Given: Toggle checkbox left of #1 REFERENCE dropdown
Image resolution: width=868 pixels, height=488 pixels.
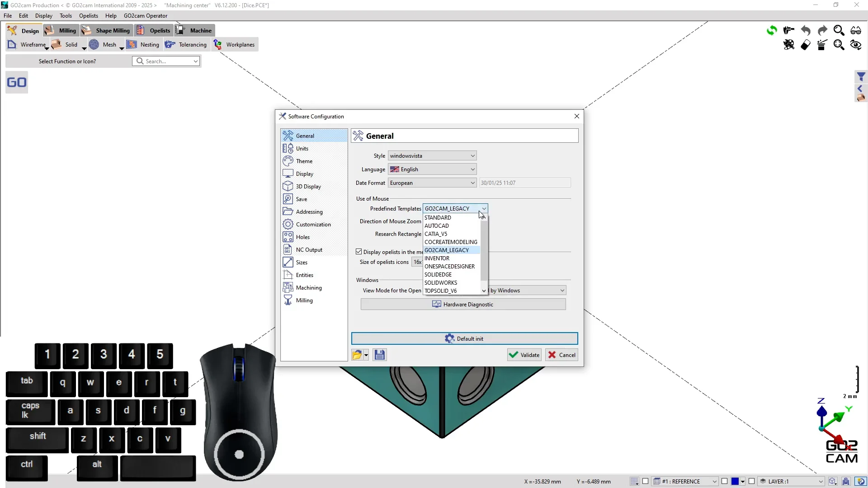Looking at the screenshot, I should (x=646, y=481).
